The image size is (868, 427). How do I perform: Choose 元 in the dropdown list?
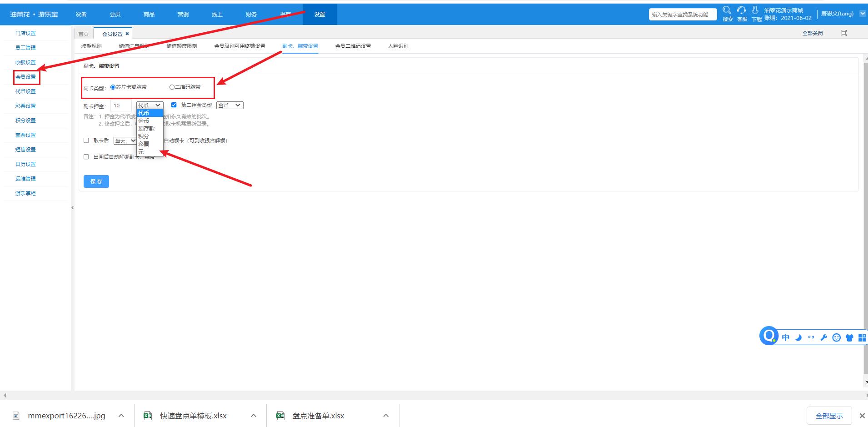(150, 152)
